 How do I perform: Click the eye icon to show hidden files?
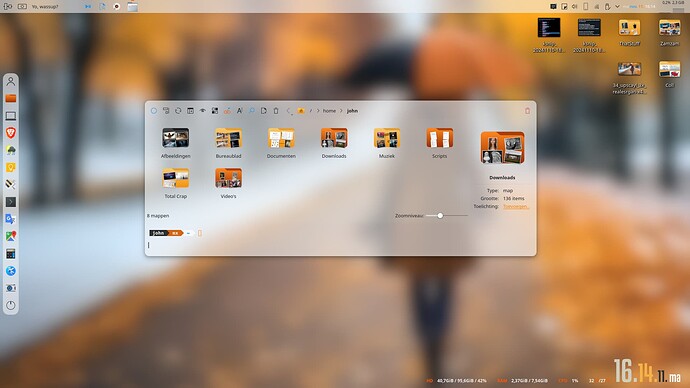[x=202, y=111]
